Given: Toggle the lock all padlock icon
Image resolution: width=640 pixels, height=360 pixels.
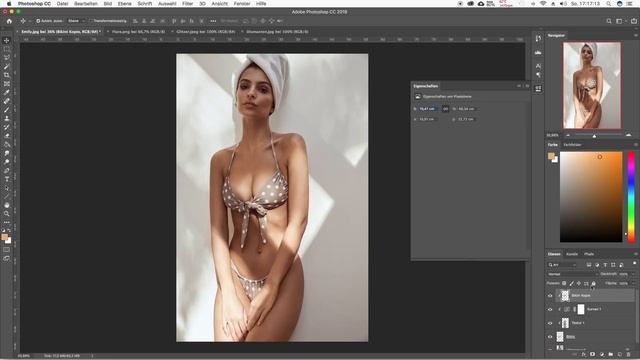Looking at the screenshot, I should click(593, 283).
